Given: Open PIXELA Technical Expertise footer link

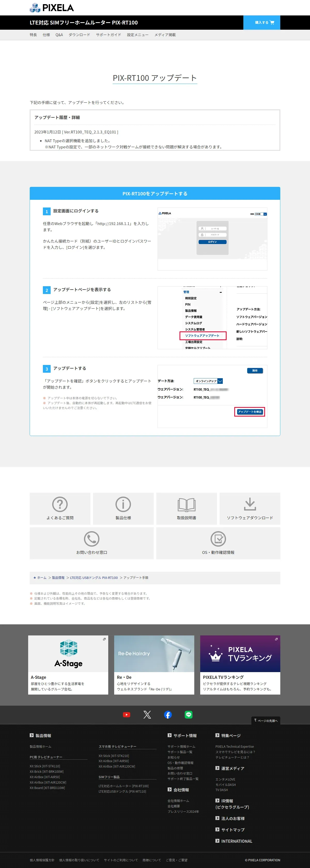Looking at the screenshot, I should tap(235, 747).
